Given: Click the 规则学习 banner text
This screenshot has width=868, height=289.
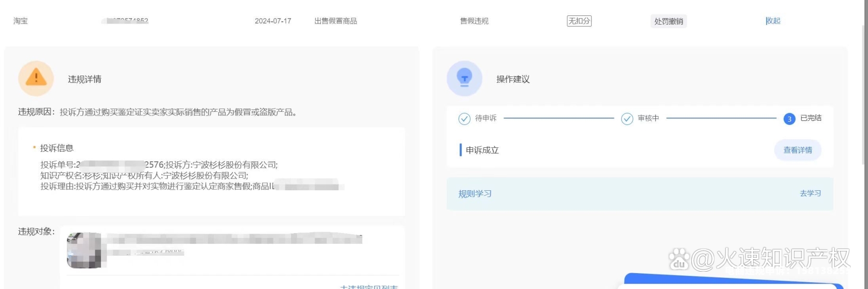Looking at the screenshot, I should tap(475, 194).
